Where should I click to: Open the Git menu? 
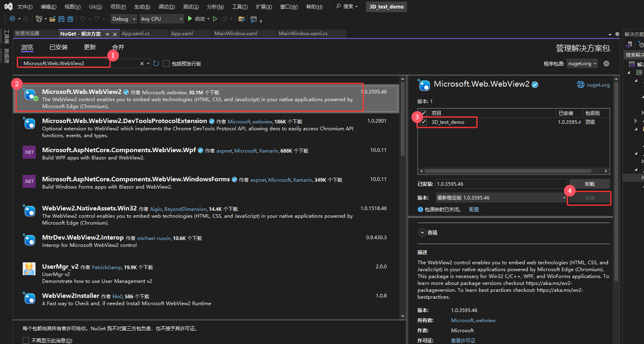point(95,6)
